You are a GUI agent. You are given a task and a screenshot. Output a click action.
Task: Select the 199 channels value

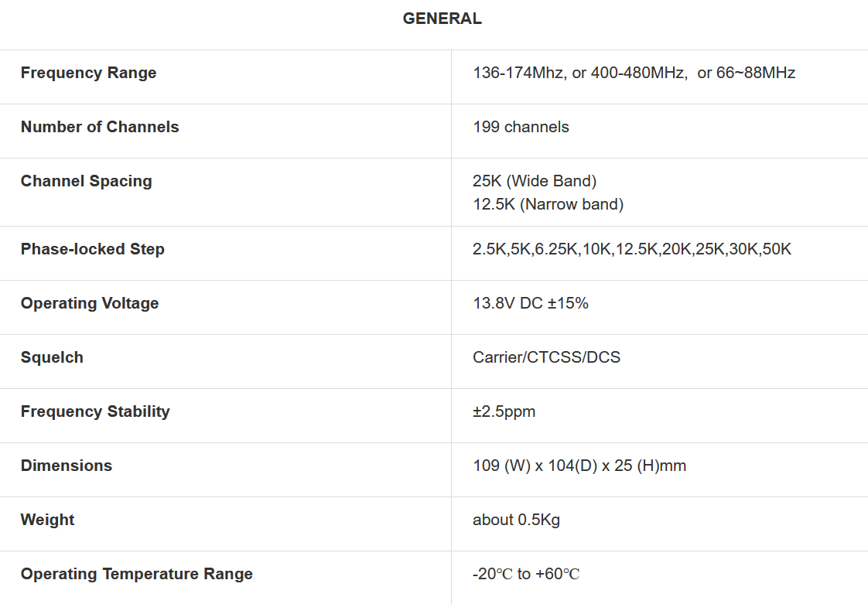click(x=521, y=127)
